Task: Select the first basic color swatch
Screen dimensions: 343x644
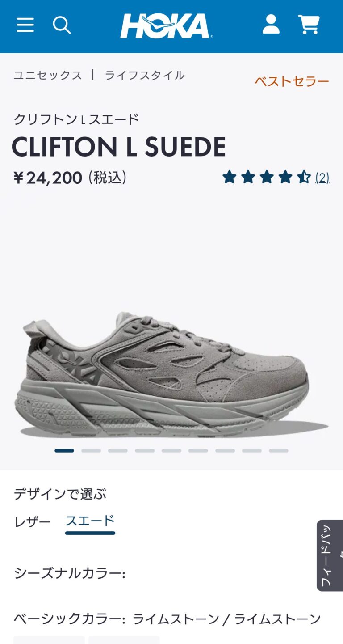Action: 49,640
